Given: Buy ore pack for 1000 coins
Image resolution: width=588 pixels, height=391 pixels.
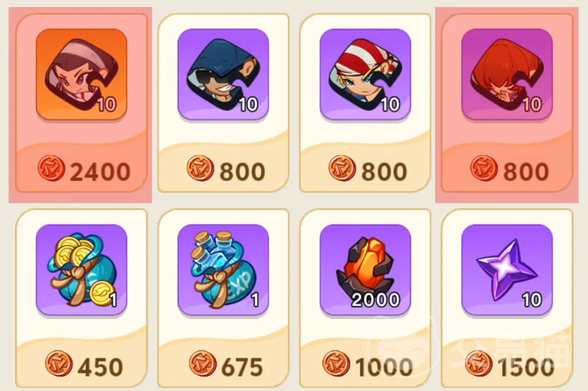Looking at the screenshot, I should pyautogui.click(x=384, y=367).
